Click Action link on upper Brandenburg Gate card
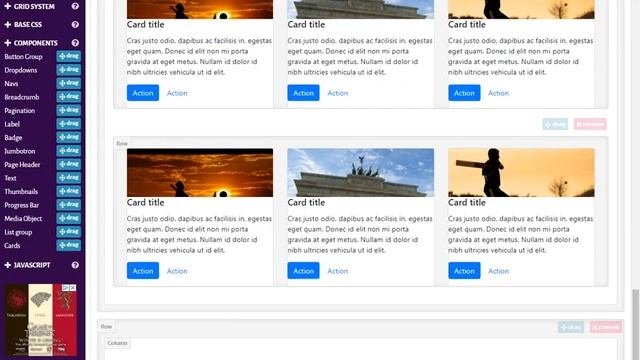Viewport: 640px width, 360px height. pyautogui.click(x=338, y=93)
